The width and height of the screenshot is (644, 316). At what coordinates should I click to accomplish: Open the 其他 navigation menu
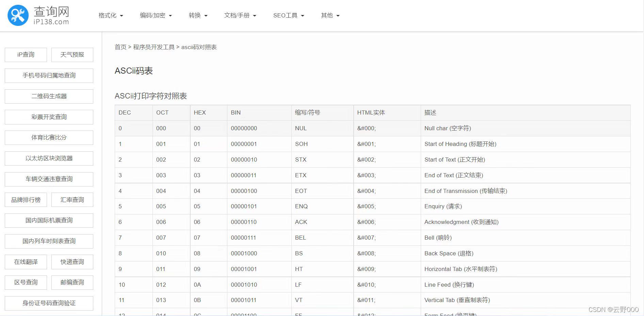click(x=329, y=15)
